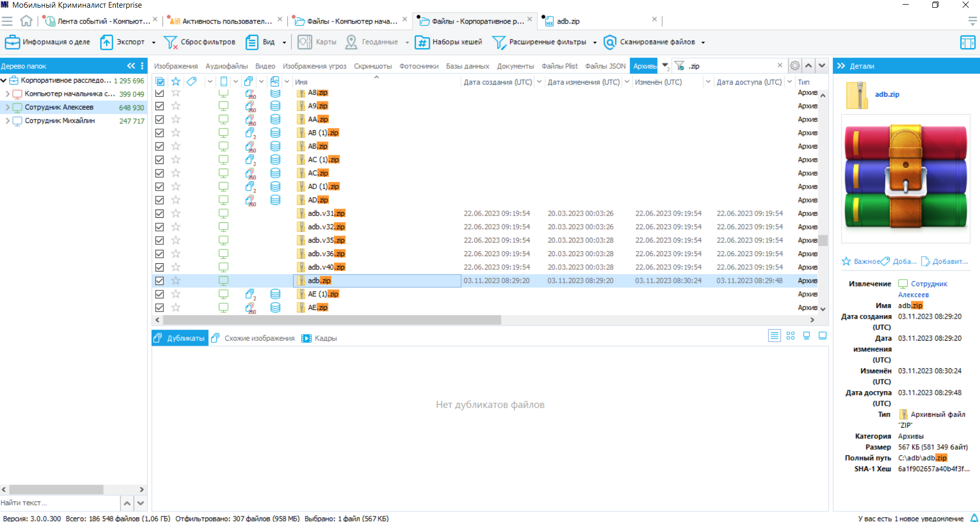Click the adb.zip title link in details

click(x=887, y=94)
